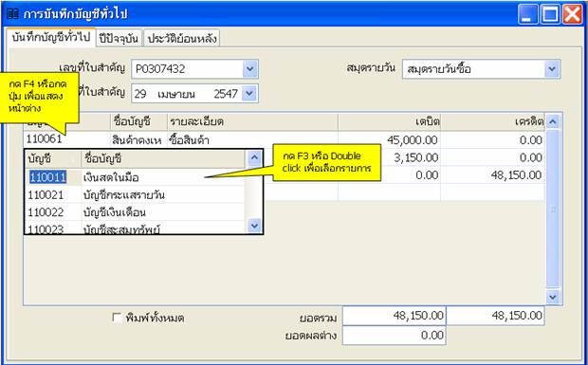Screen dimensions: 588x365
Task: Click the year 2547 in the date field
Action: coord(226,94)
